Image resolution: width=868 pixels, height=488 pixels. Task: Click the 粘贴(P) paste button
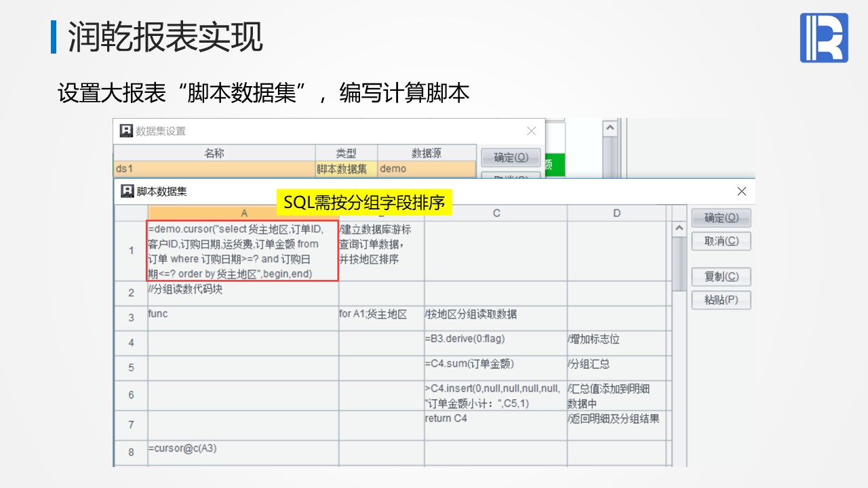tap(721, 300)
